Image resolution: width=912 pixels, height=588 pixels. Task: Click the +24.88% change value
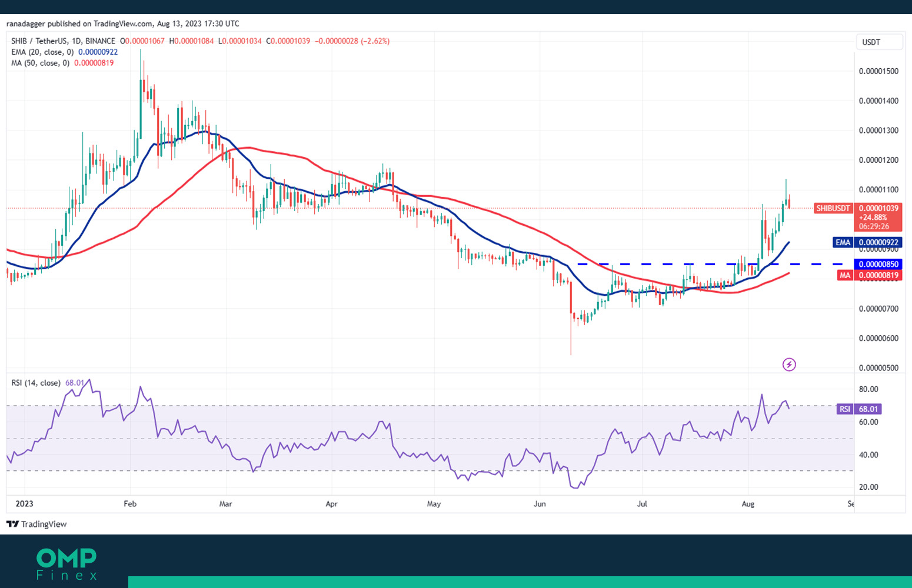click(x=873, y=218)
